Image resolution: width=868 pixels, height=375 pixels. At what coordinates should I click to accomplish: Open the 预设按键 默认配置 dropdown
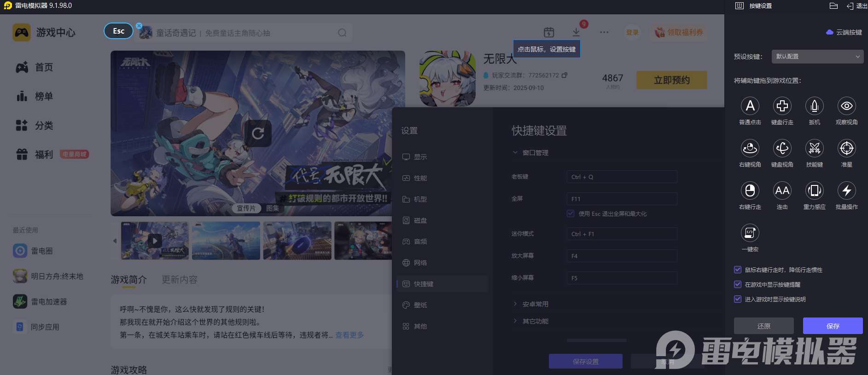(817, 57)
